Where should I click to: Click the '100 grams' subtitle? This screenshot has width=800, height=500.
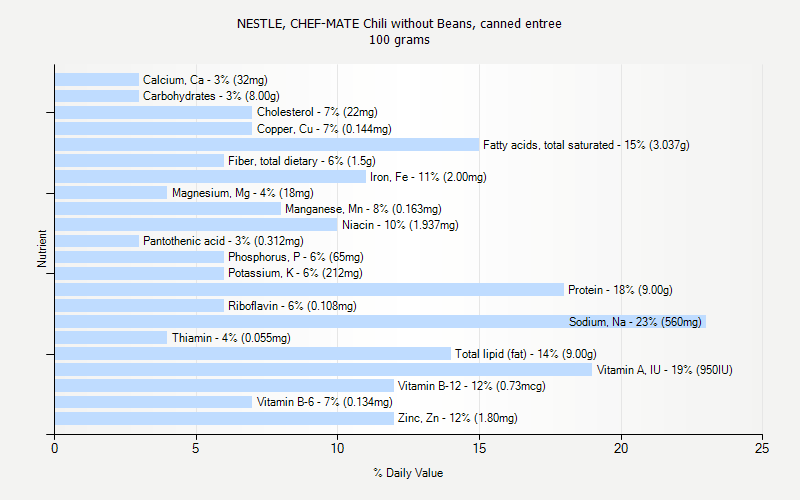click(399, 40)
